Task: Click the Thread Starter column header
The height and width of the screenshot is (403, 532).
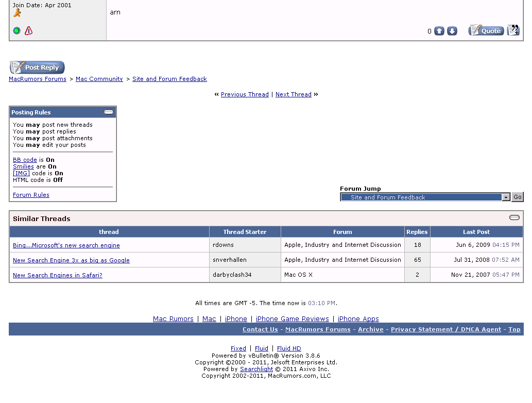Action: [x=245, y=232]
